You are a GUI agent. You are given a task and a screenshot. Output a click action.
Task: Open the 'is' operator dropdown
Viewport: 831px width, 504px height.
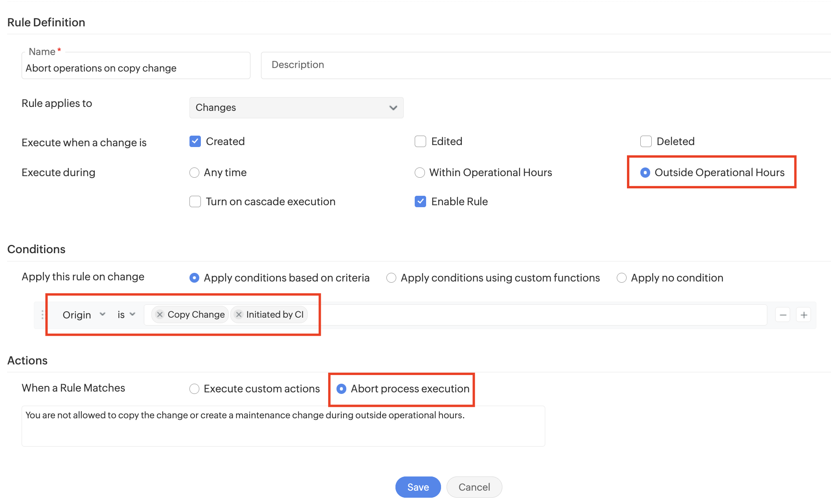point(126,315)
